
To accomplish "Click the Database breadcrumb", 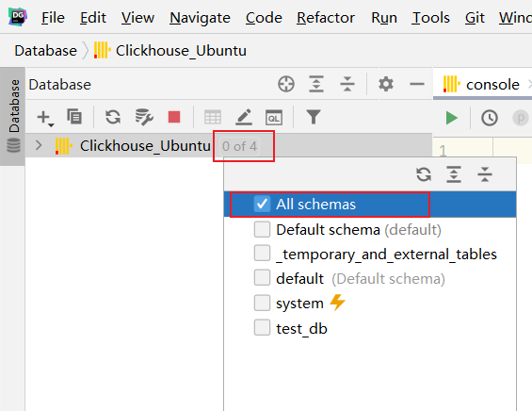I will tap(45, 51).
